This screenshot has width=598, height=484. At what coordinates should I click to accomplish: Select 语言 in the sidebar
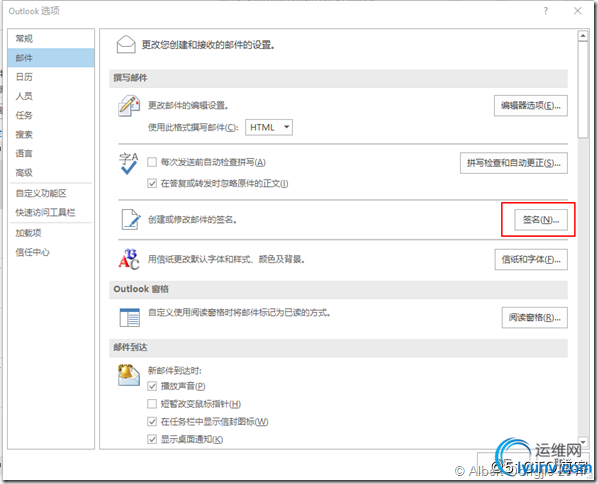pos(51,153)
